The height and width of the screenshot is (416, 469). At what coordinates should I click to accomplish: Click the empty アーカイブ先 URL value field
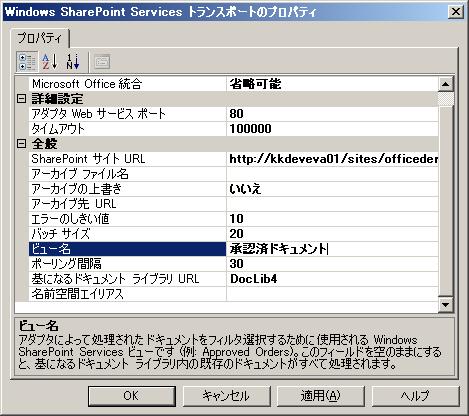(x=332, y=204)
